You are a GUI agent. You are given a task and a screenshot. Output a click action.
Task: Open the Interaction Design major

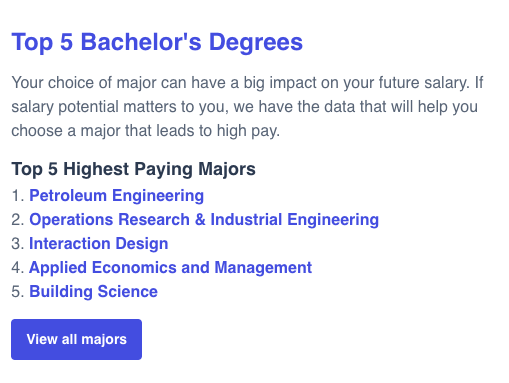click(99, 243)
